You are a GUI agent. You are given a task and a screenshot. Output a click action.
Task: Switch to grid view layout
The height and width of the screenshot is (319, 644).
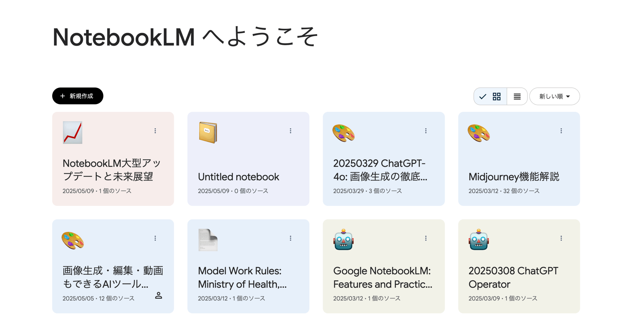point(491,96)
